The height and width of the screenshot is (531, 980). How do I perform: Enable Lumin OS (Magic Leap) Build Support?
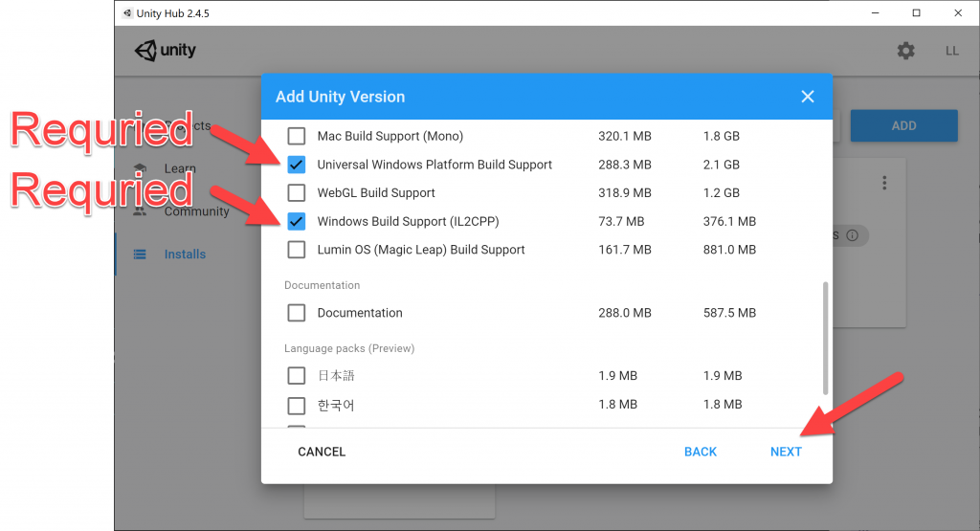coord(297,250)
